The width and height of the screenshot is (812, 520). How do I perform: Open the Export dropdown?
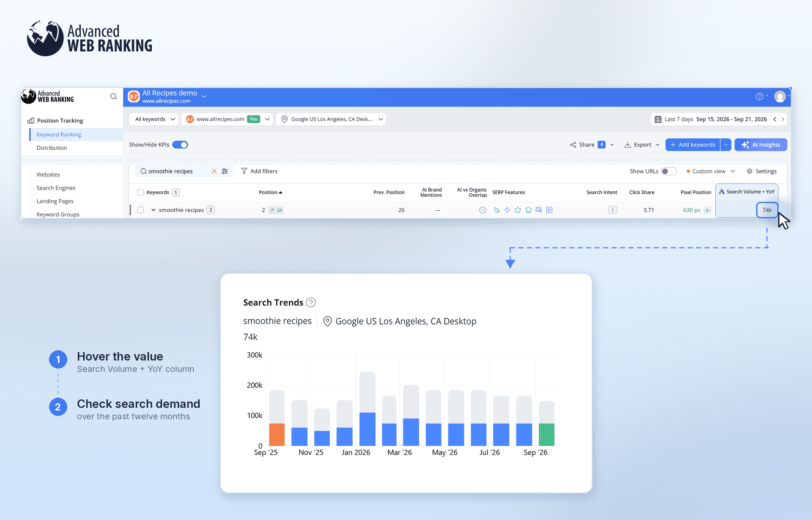tap(642, 145)
